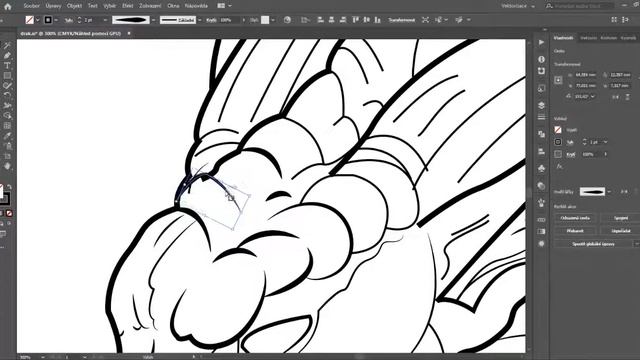The width and height of the screenshot is (640, 360).
Task: Click vertical align top icon in control bar
Action: click(356, 20)
